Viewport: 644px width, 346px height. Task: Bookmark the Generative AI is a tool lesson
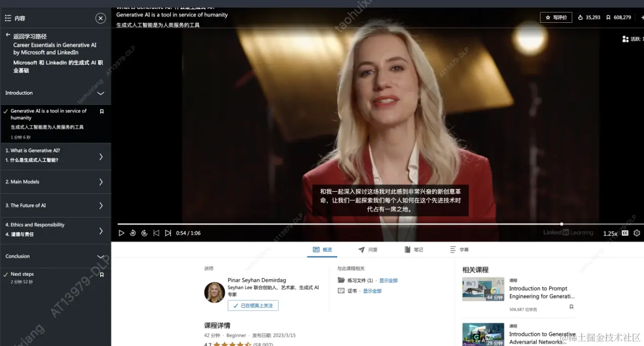tap(102, 111)
